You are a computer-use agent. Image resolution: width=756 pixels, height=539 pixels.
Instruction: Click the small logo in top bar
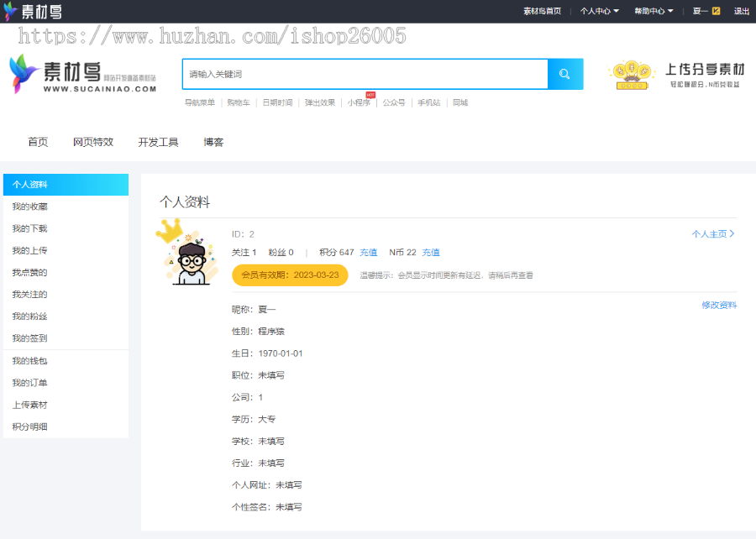(32, 11)
